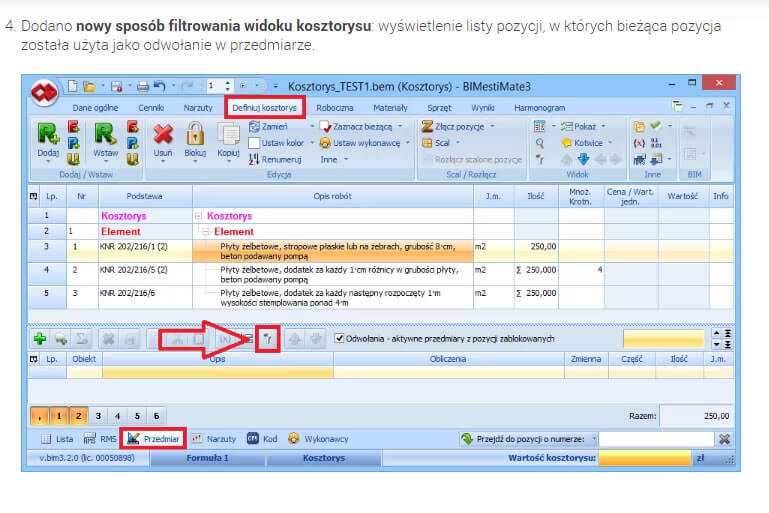
Task: Collapse the Kosztorys tree node
Action: pyautogui.click(x=198, y=216)
